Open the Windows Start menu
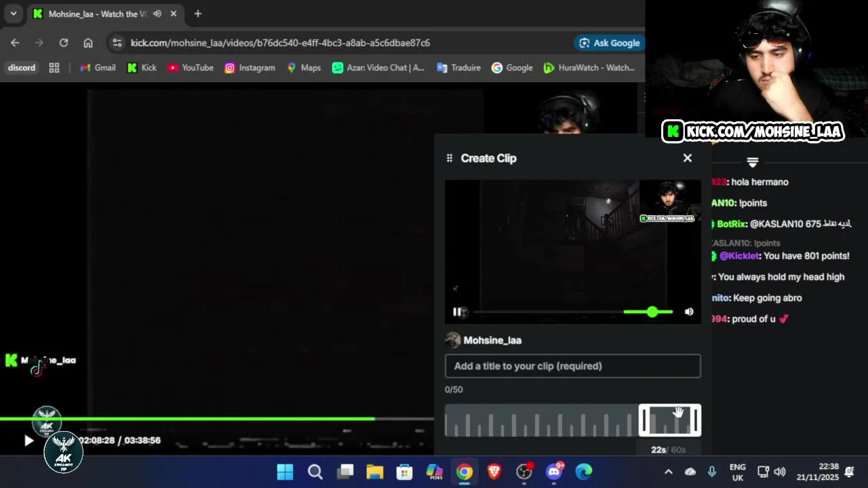Screen dimensions: 868x488 click(x=285, y=471)
